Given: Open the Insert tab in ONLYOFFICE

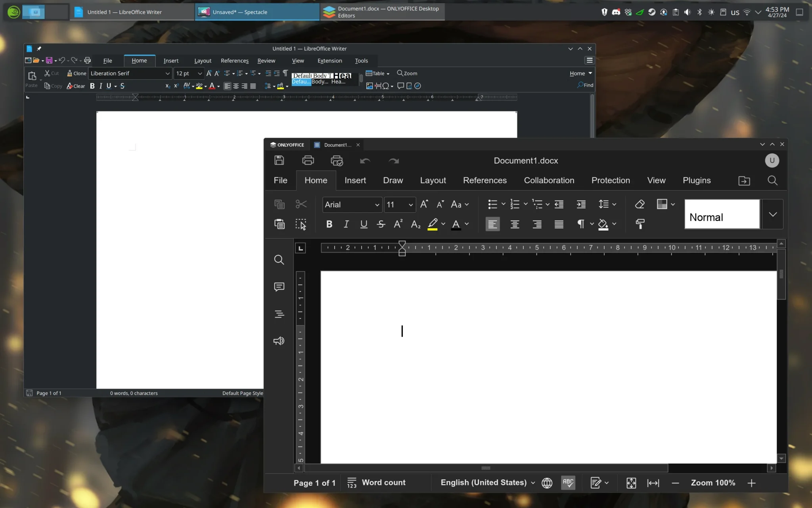Looking at the screenshot, I should pos(355,180).
